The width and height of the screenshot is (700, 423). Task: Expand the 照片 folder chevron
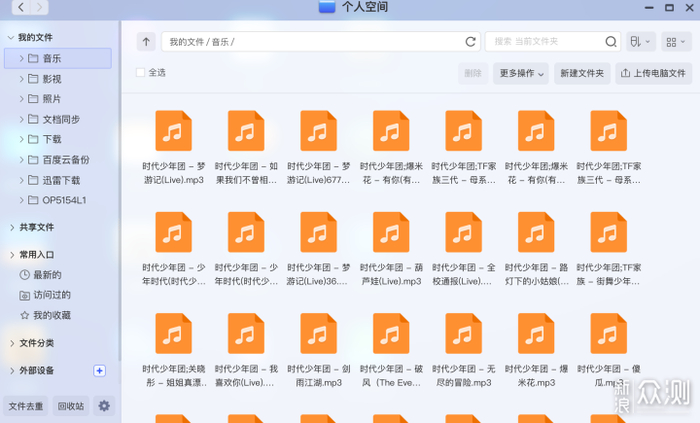click(21, 99)
